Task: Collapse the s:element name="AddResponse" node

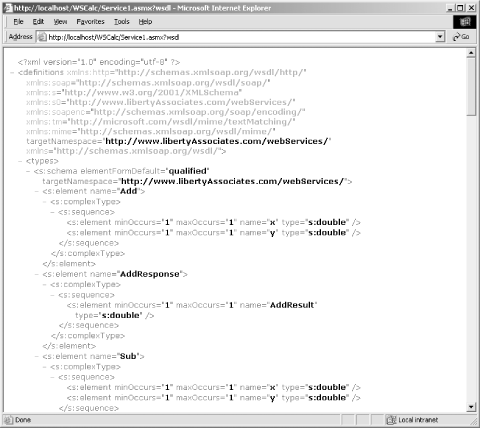Action: tap(37, 274)
